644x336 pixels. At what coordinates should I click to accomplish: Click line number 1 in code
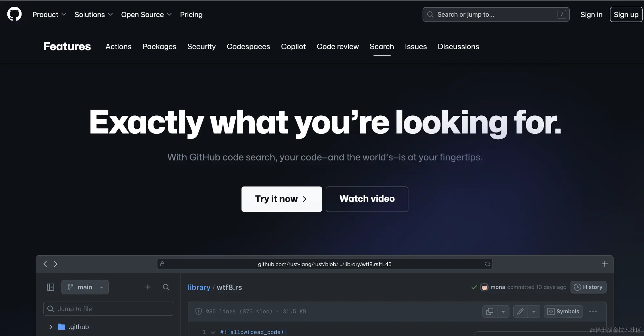204,332
